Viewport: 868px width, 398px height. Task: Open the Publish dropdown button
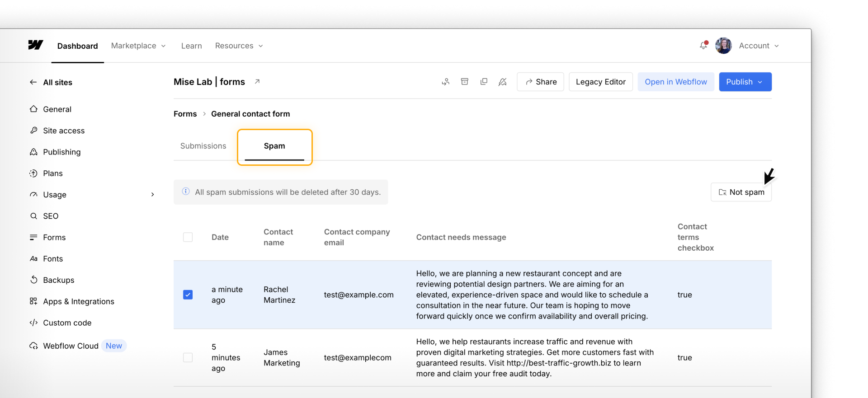click(745, 82)
